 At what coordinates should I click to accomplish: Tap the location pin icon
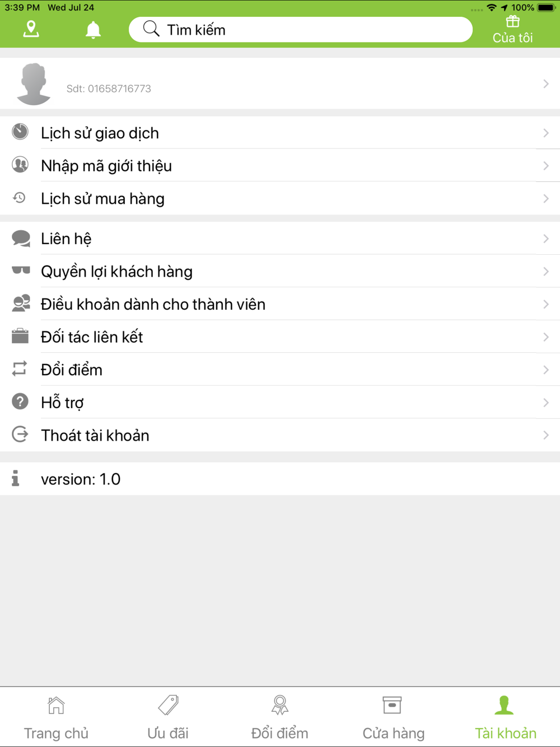click(31, 29)
